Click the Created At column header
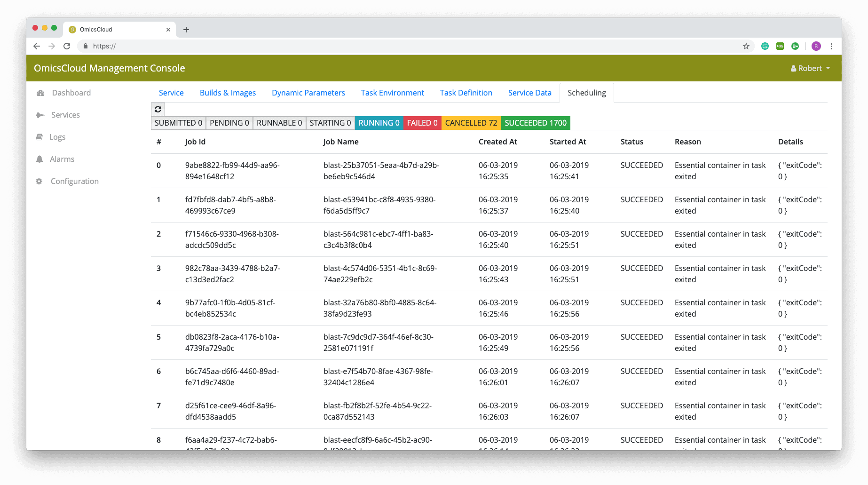Screen dimensions: 868x485 pyautogui.click(x=498, y=142)
